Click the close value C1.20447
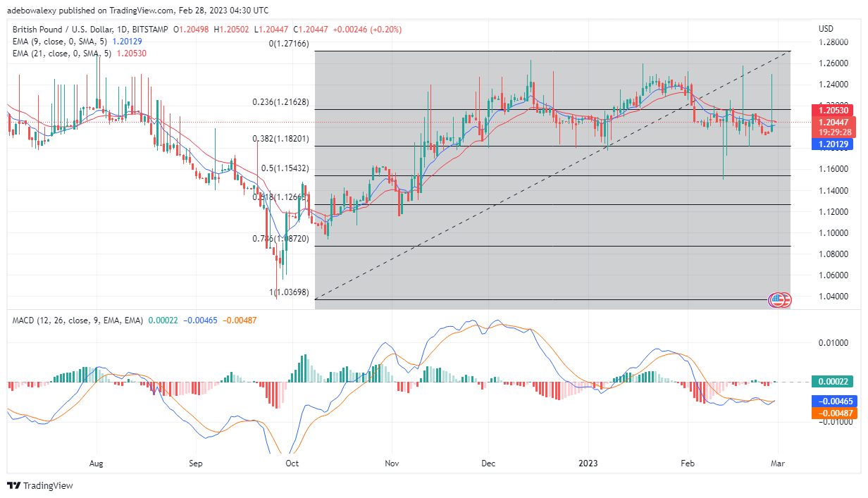The height and width of the screenshot is (498, 868). (311, 29)
